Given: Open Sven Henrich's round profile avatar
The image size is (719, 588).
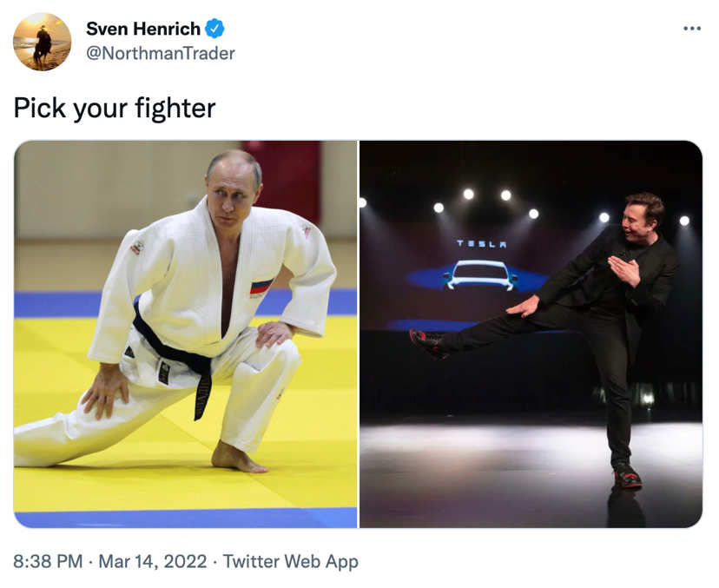Looking at the screenshot, I should [x=43, y=42].
